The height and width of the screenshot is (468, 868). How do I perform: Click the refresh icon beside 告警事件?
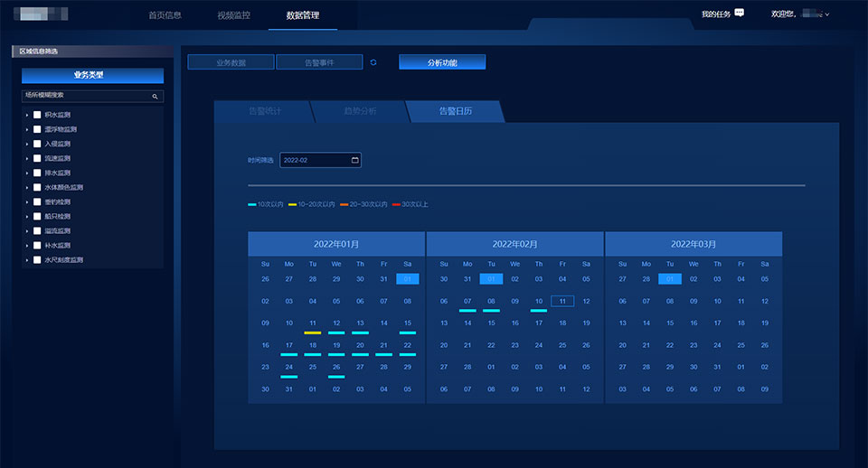[373, 62]
